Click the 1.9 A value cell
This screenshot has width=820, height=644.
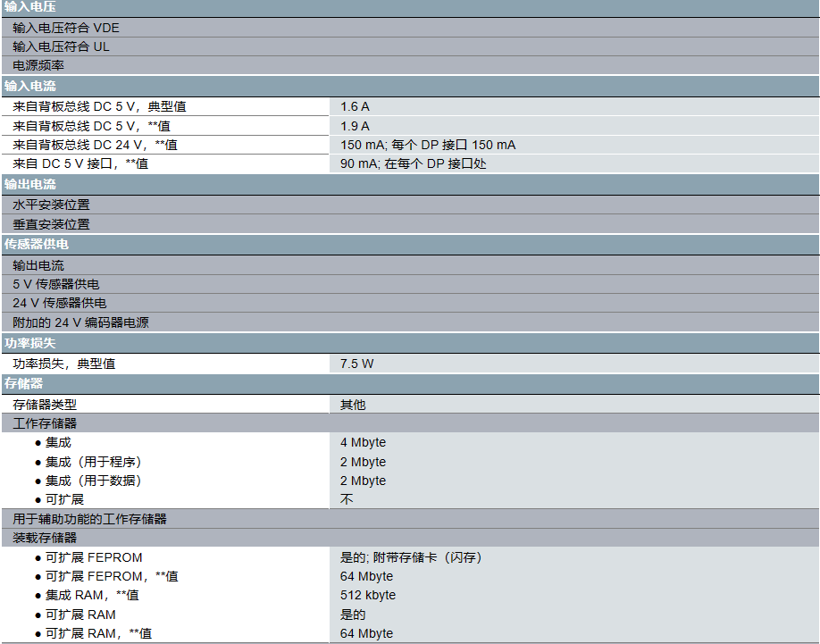point(355,126)
